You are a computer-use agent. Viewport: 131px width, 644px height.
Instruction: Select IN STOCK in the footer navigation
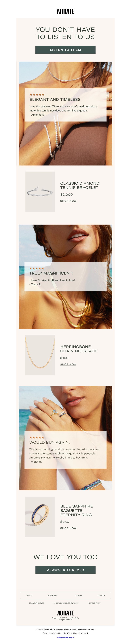(102, 595)
